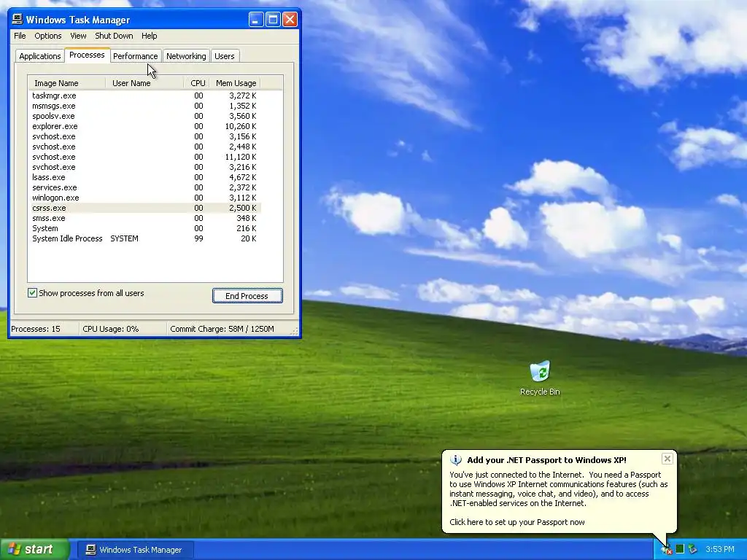The width and height of the screenshot is (747, 560).
Task: Click the 99 CPU value for idle process
Action: point(198,238)
